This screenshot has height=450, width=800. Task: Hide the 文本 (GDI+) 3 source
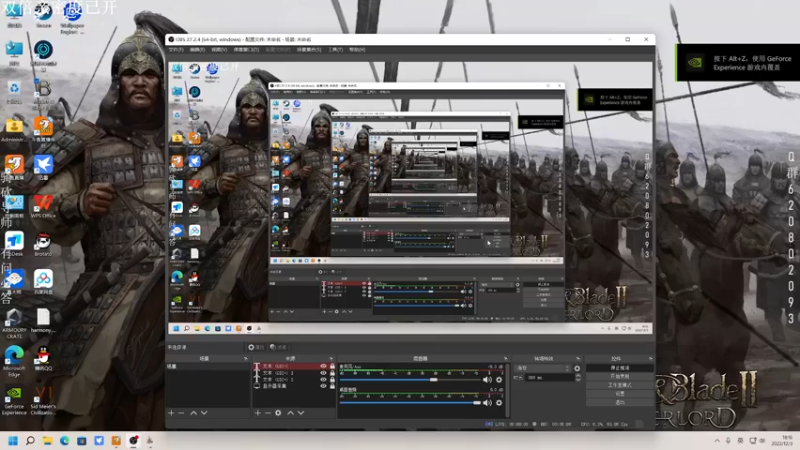coord(323,373)
